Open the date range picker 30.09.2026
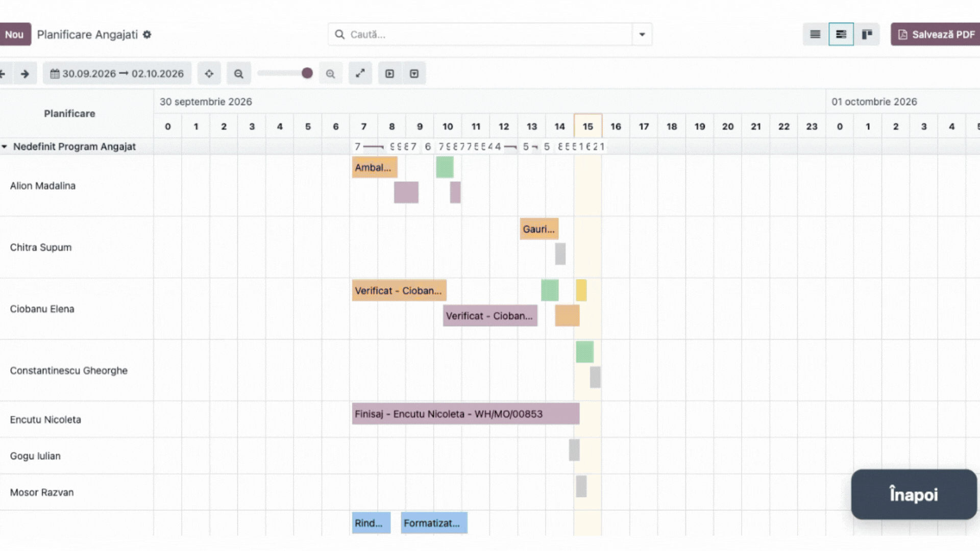The width and height of the screenshot is (980, 551). click(117, 73)
